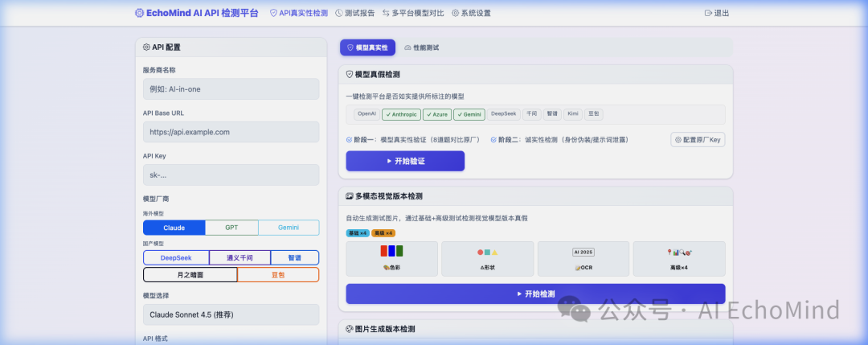Toggle the 豆包 provider chip
Image resolution: width=868 pixels, height=345 pixels.
(593, 114)
